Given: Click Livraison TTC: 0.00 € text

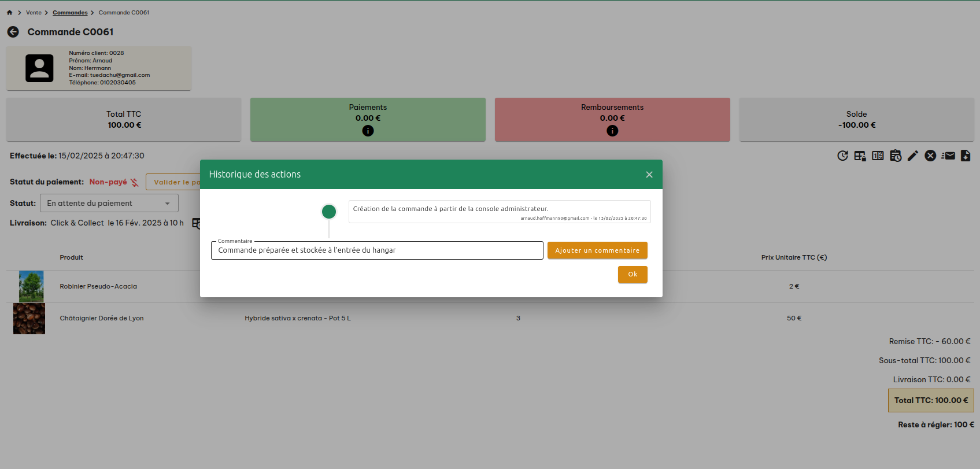Looking at the screenshot, I should click(x=932, y=379).
